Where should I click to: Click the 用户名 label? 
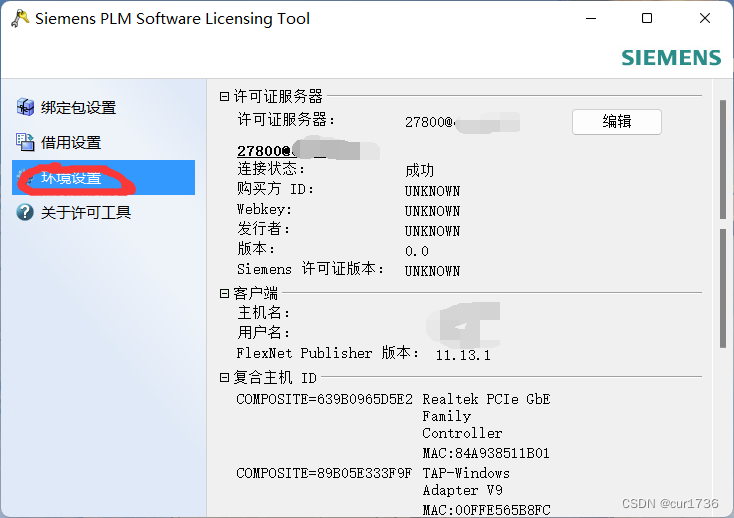(x=264, y=332)
